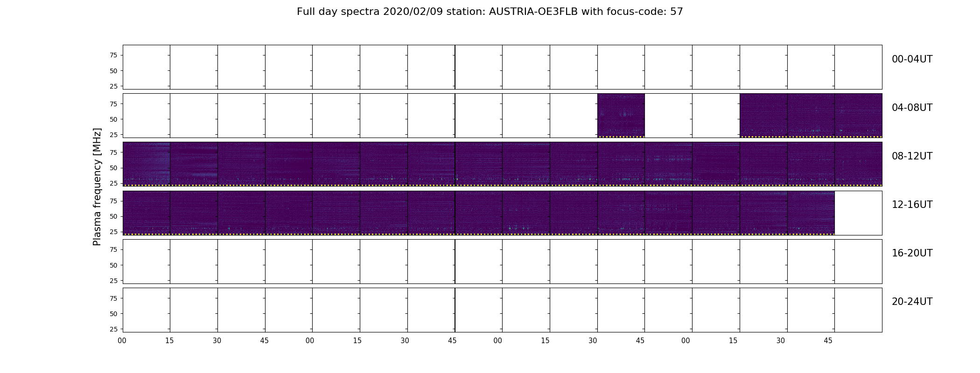Viewport: 980px width, 373px height.
Task: Click the 25 tick label of the 00-04UT row
Action: [113, 86]
